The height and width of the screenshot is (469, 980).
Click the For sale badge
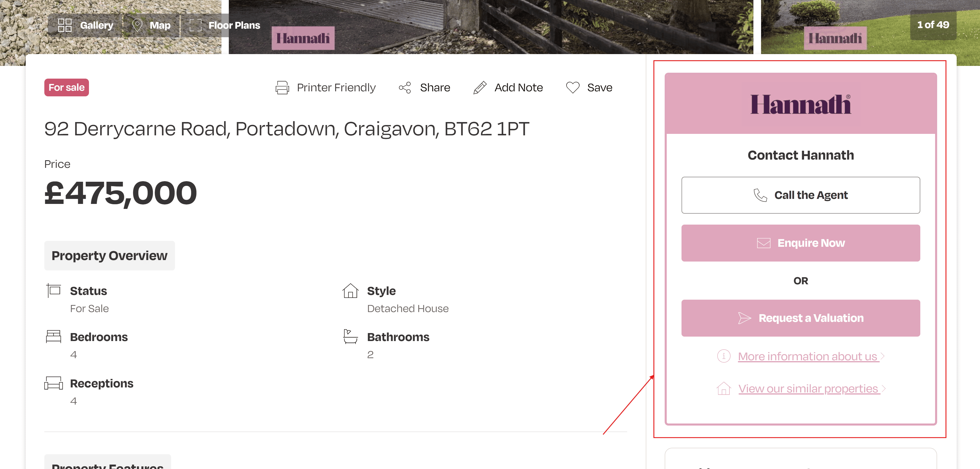(x=66, y=87)
